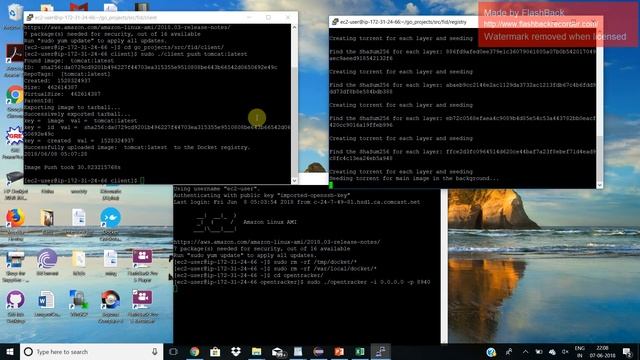640x360 pixels.
Task: Open Task View from the taskbar
Action: 173,351
